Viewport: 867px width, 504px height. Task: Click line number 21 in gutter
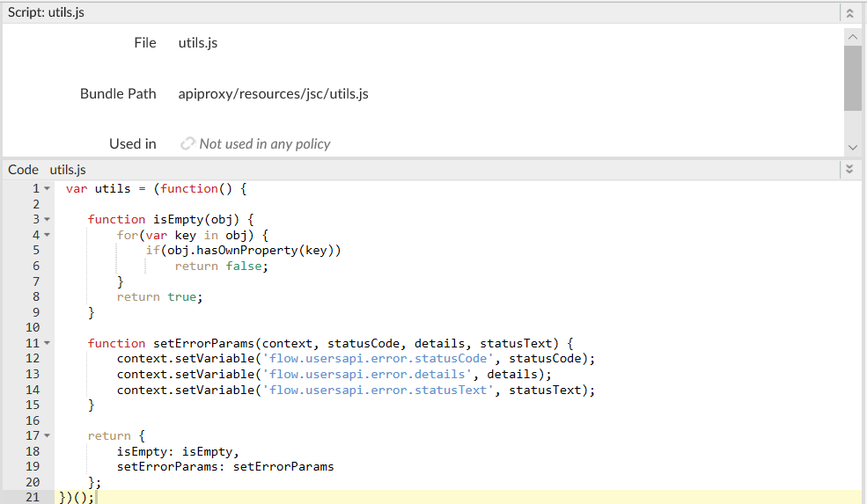coord(33,497)
